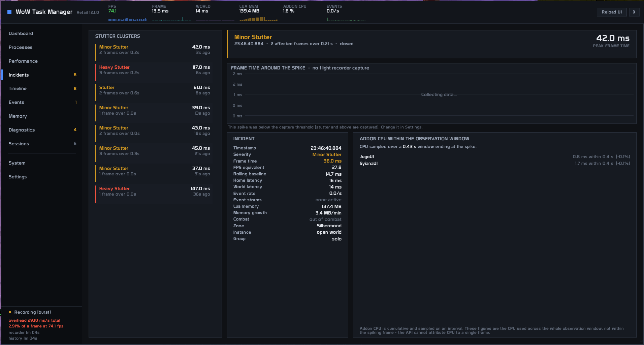Select the Heavy Stutter 147.0 ms cluster
The width and height of the screenshot is (644, 345).
154,191
